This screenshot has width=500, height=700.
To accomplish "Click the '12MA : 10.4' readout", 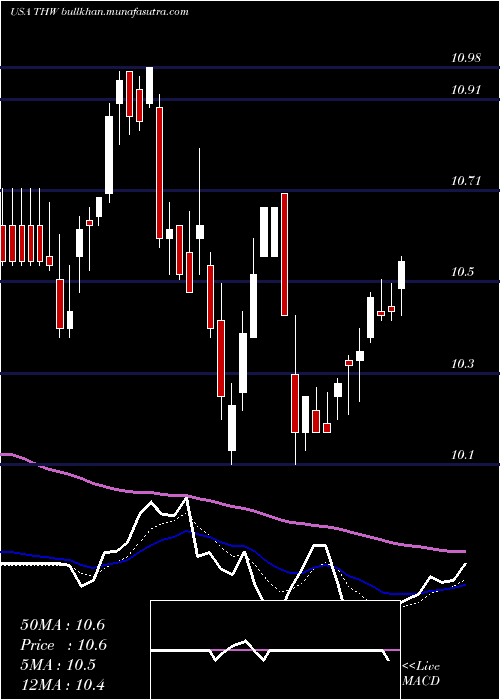I will pos(63,684).
